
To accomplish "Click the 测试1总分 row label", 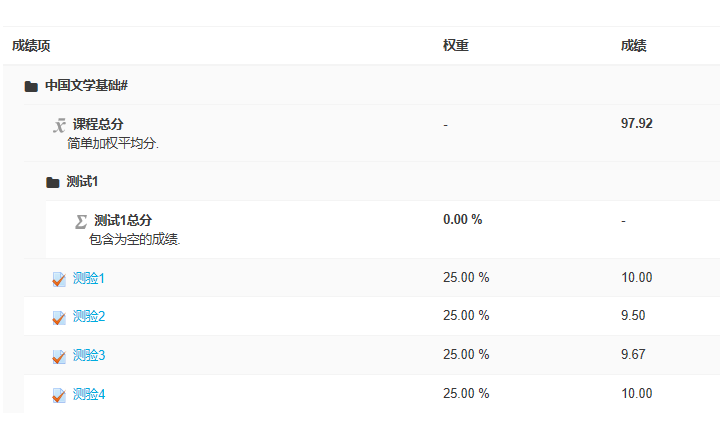I will [x=123, y=220].
